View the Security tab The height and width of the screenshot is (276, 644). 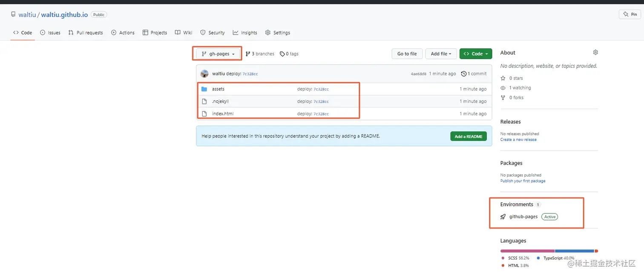coord(213,33)
